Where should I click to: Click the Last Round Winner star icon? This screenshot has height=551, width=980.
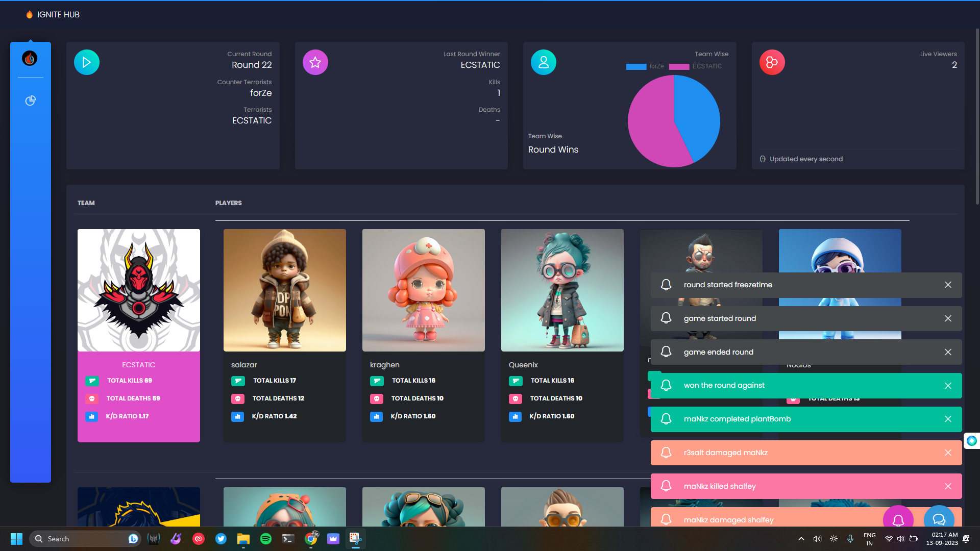click(315, 62)
